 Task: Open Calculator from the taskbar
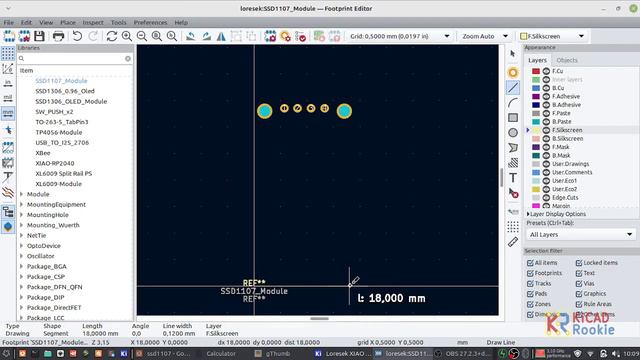click(x=221, y=353)
